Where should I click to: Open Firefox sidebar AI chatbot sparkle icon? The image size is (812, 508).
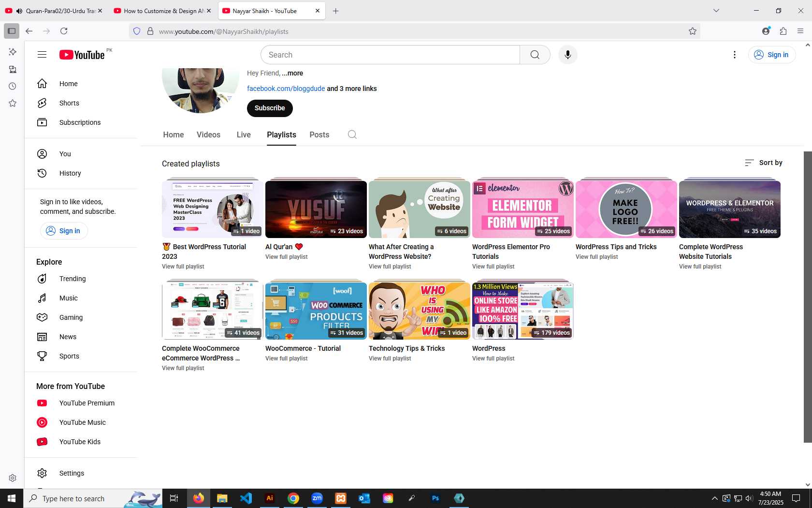click(13, 52)
